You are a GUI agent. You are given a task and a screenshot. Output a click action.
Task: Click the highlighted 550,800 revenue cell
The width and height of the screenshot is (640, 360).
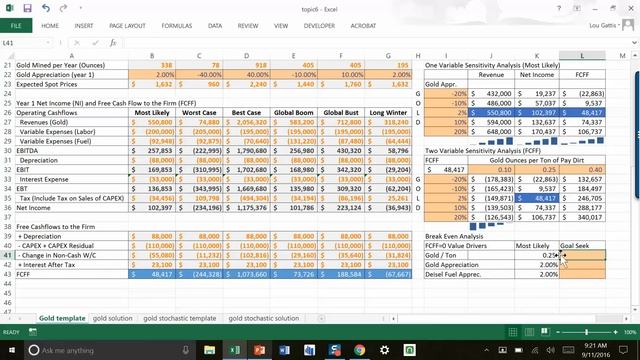491,113
